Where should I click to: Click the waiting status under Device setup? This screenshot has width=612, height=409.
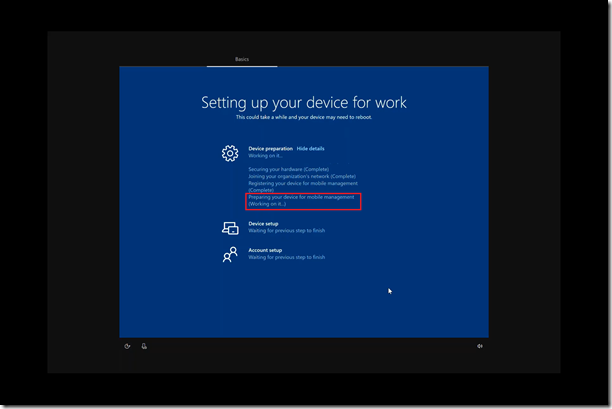coord(286,231)
